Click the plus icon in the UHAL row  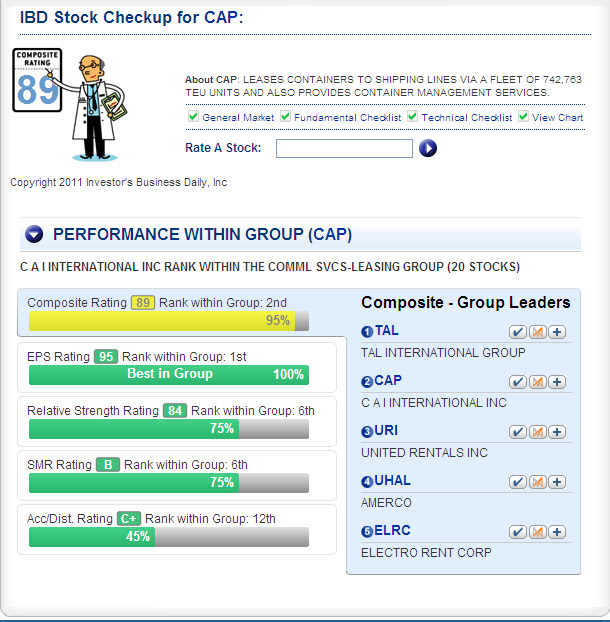(x=557, y=482)
